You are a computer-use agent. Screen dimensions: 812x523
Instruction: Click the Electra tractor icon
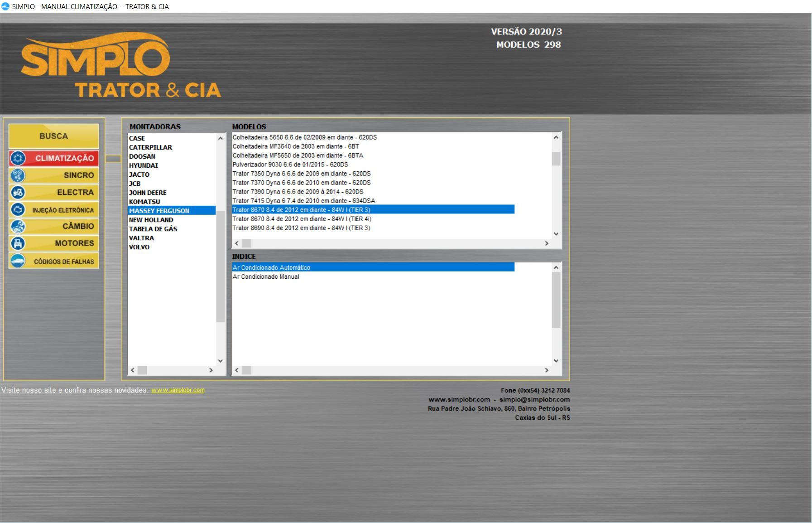coord(18,192)
